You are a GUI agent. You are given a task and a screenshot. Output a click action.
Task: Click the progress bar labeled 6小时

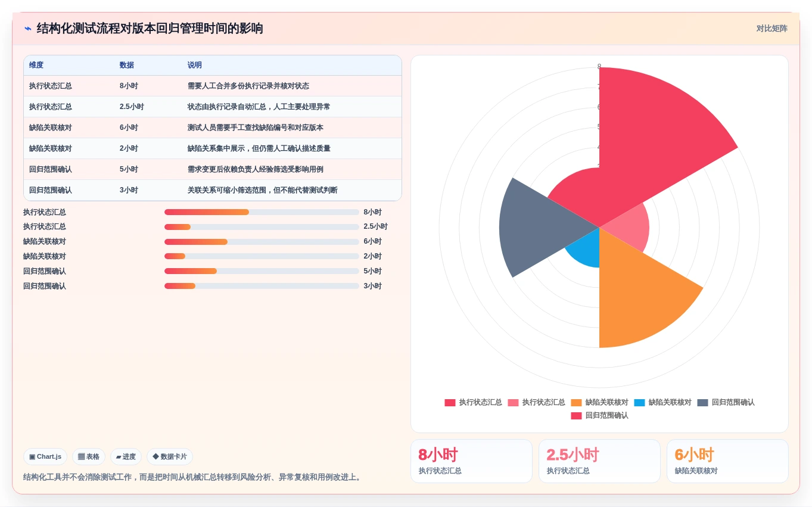point(262,242)
